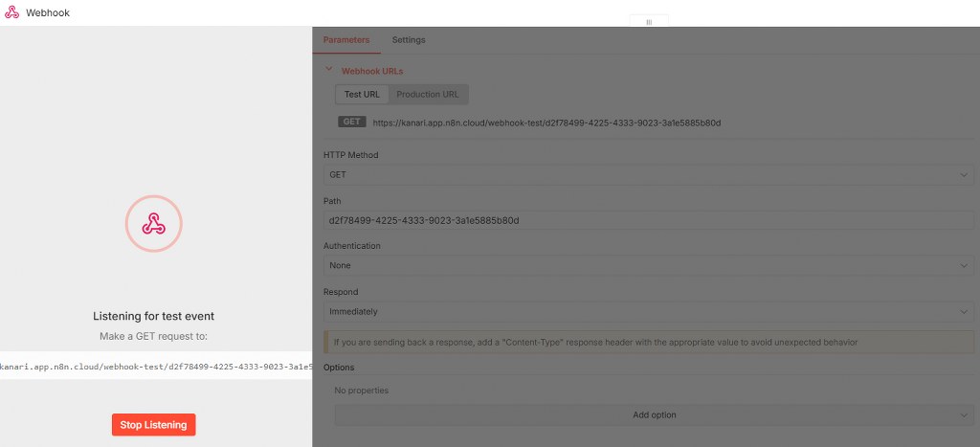Open the Add option dropdown

click(654, 415)
